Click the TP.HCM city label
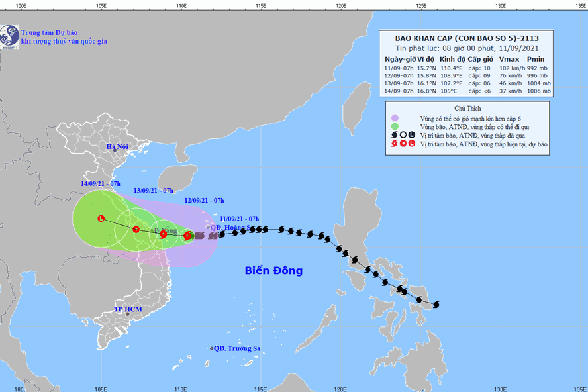The width and height of the screenshot is (588, 392). [x=128, y=309]
